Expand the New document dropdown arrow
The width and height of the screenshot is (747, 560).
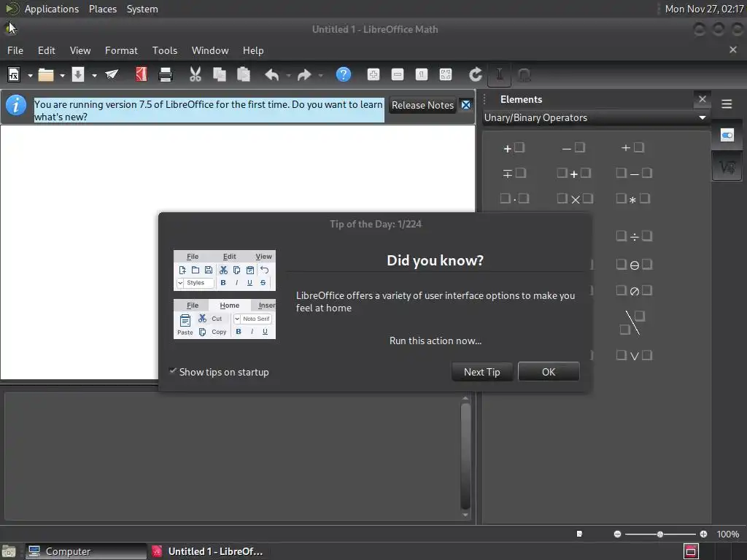pos(30,75)
